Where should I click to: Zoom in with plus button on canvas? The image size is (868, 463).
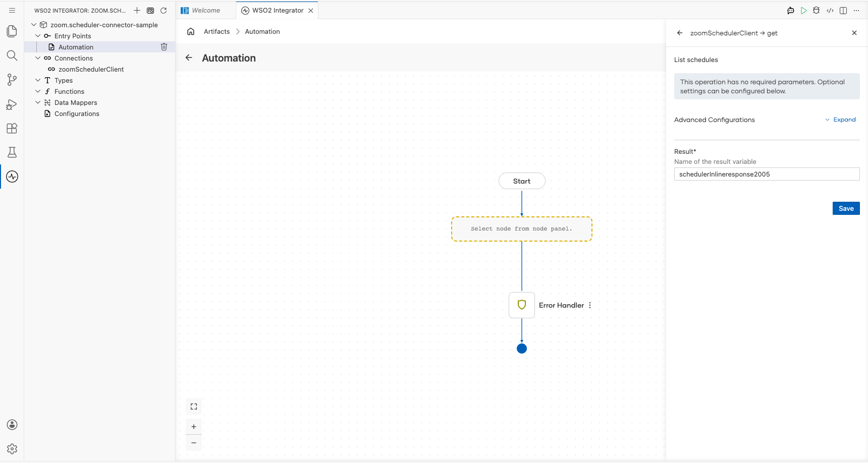(194, 427)
